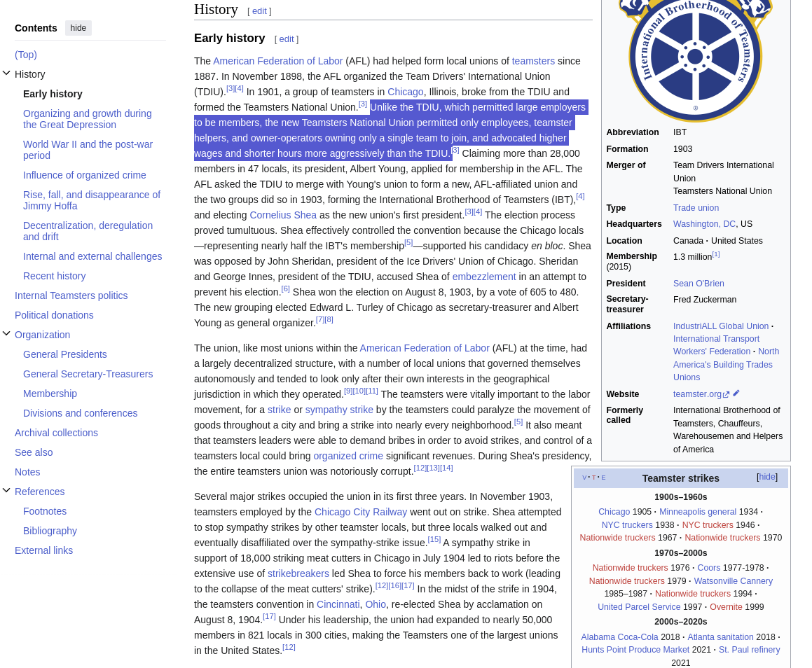Viewport: 812px width, 668px height.
Task: Jump to (Top) in Contents
Action: (x=26, y=55)
